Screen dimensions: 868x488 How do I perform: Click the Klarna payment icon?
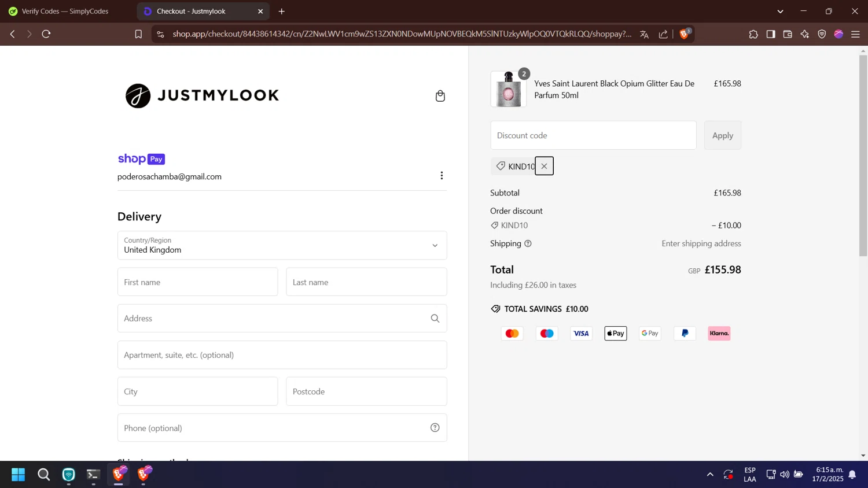point(719,334)
